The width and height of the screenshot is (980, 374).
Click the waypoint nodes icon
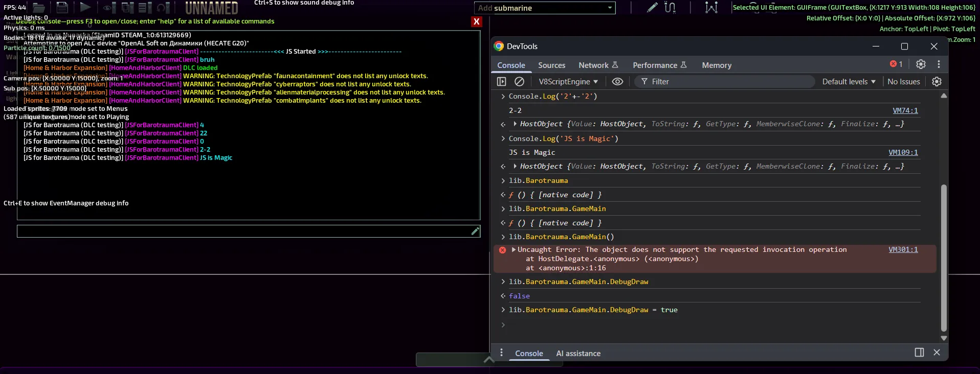(x=711, y=8)
